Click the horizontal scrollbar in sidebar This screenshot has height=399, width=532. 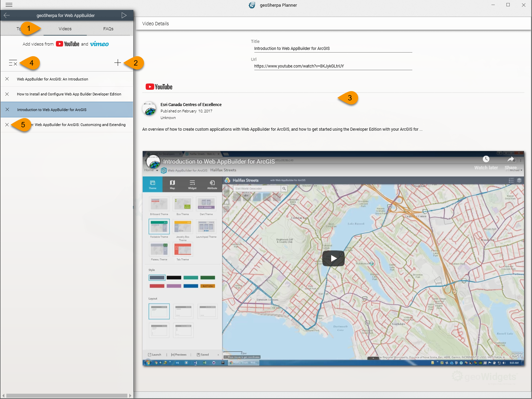tap(67, 396)
